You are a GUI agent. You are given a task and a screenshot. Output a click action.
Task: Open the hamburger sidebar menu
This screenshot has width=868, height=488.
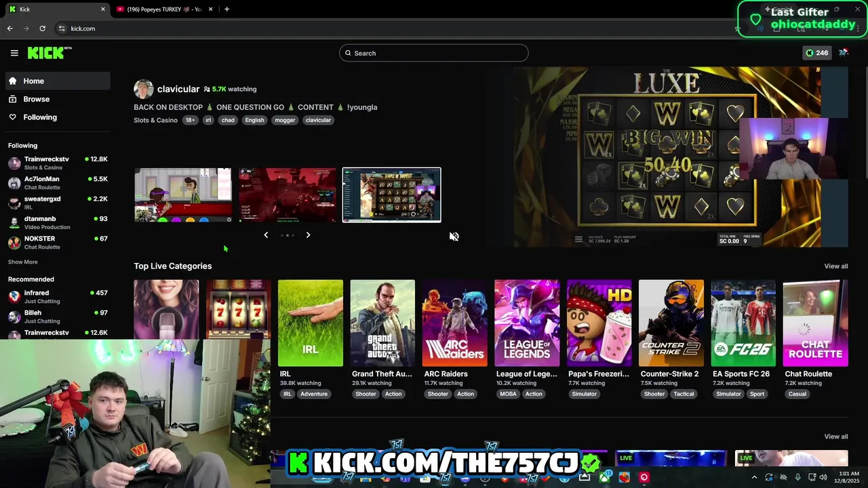tap(14, 53)
